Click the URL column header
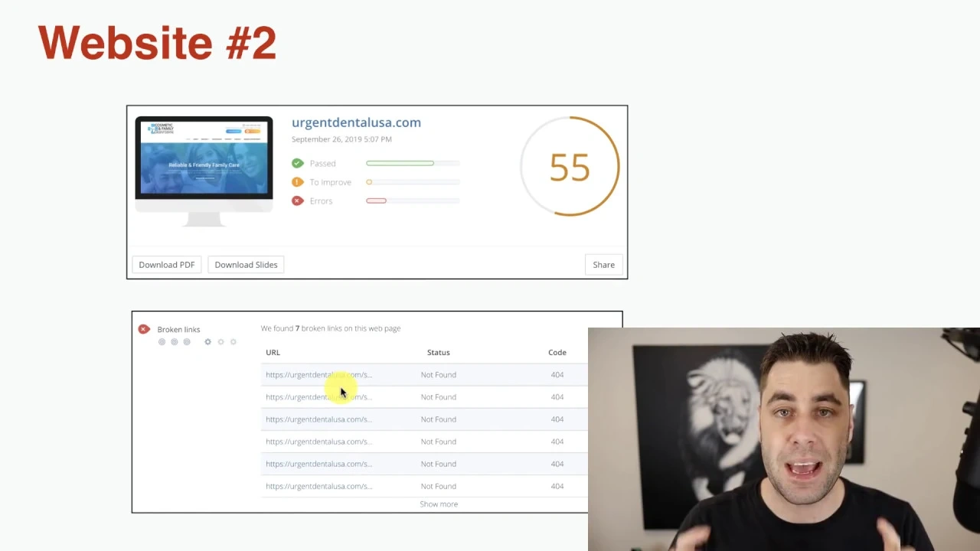The image size is (980, 551). (x=273, y=353)
